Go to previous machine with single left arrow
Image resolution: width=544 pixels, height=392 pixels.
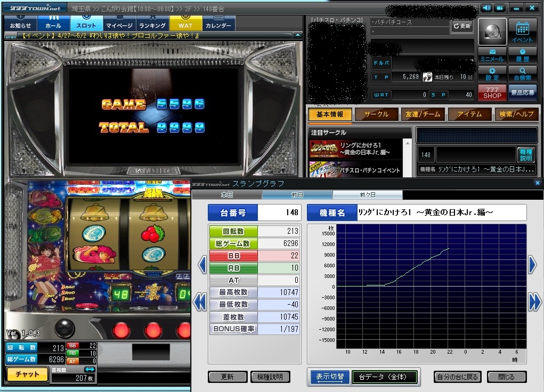click(x=202, y=265)
